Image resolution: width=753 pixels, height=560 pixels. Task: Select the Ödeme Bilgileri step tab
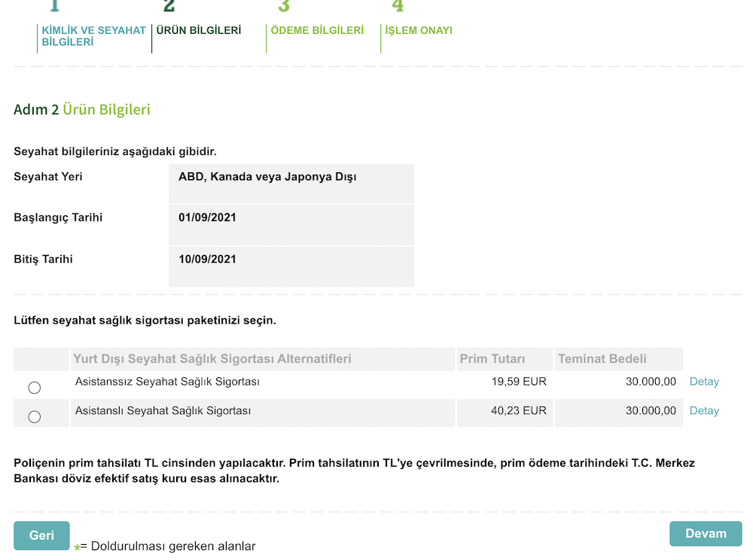point(317,30)
